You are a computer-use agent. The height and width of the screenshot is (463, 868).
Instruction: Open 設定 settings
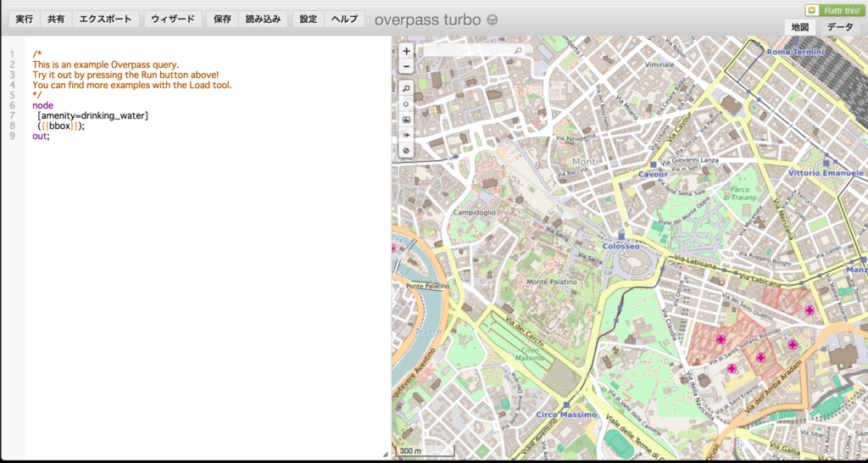(309, 19)
